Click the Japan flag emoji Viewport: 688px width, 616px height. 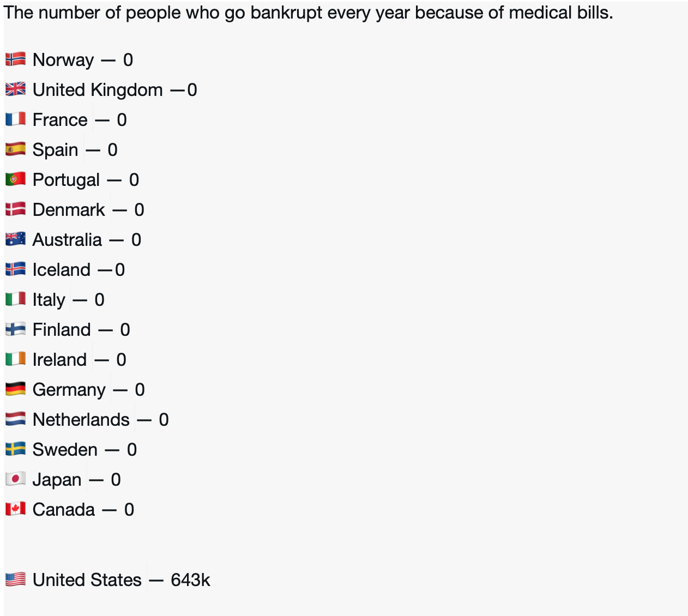click(15, 479)
